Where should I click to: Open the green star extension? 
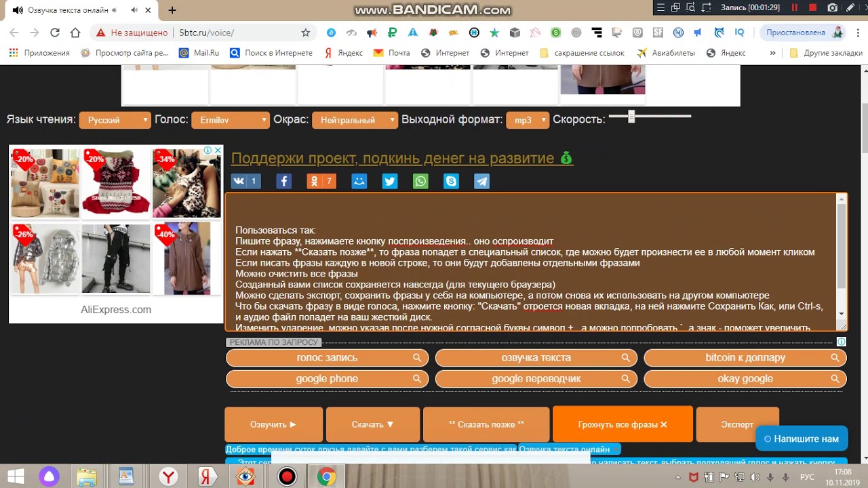pyautogui.click(x=494, y=33)
